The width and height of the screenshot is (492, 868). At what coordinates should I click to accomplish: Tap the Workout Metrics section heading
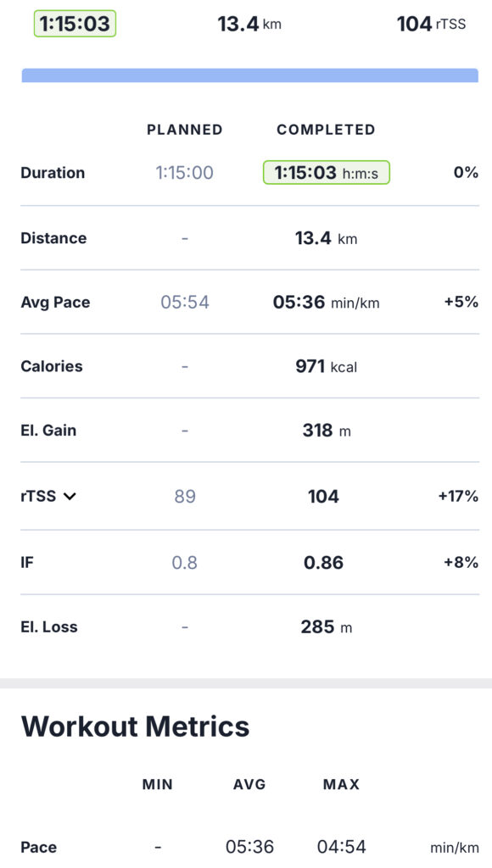(135, 726)
